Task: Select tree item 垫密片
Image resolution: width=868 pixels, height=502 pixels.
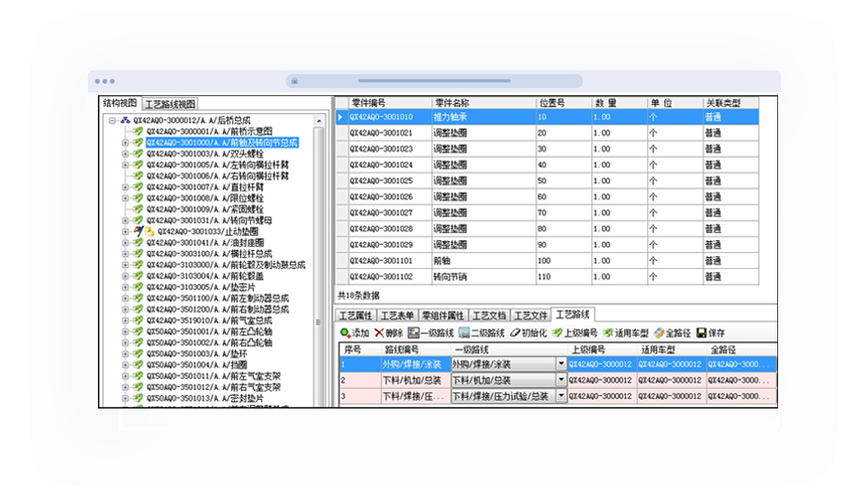Action: tap(200, 287)
